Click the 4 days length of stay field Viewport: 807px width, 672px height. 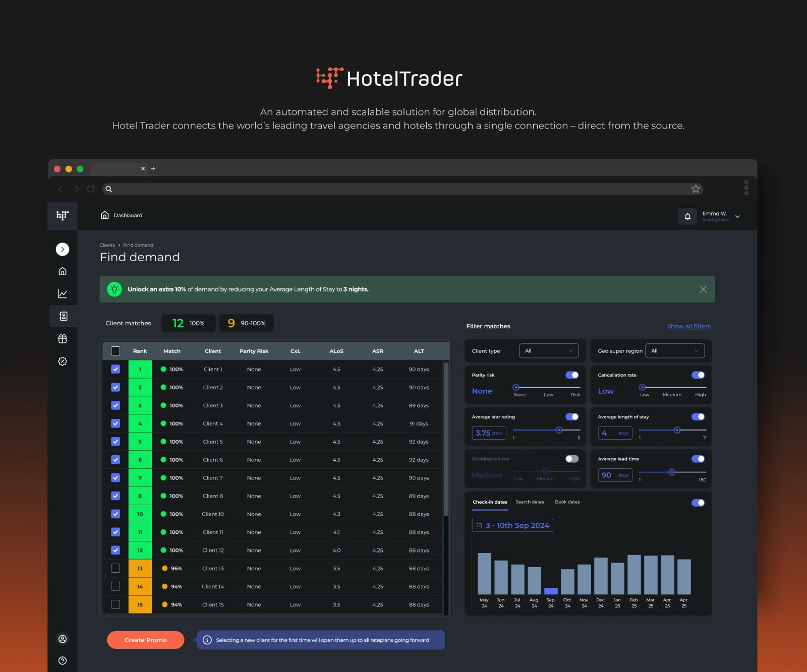point(615,433)
